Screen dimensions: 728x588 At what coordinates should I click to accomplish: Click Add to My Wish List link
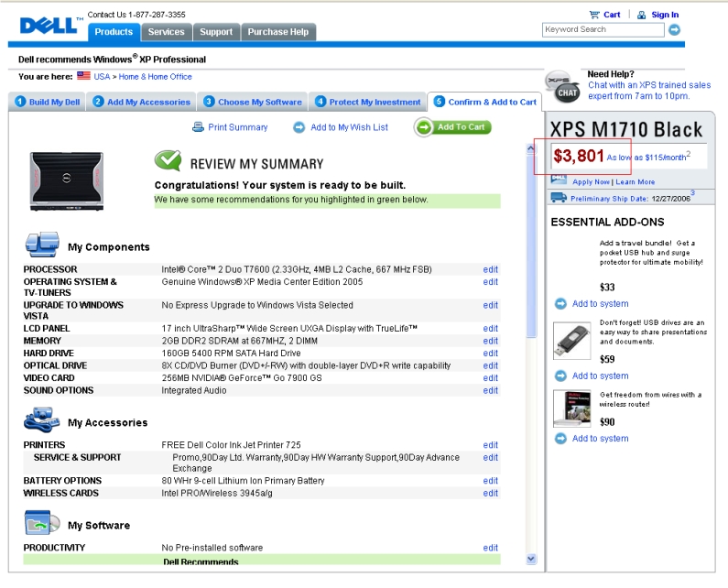pos(349,127)
